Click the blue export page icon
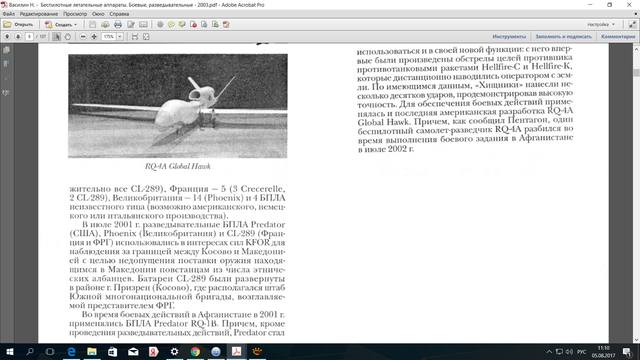The image size is (640, 360). click(204, 24)
